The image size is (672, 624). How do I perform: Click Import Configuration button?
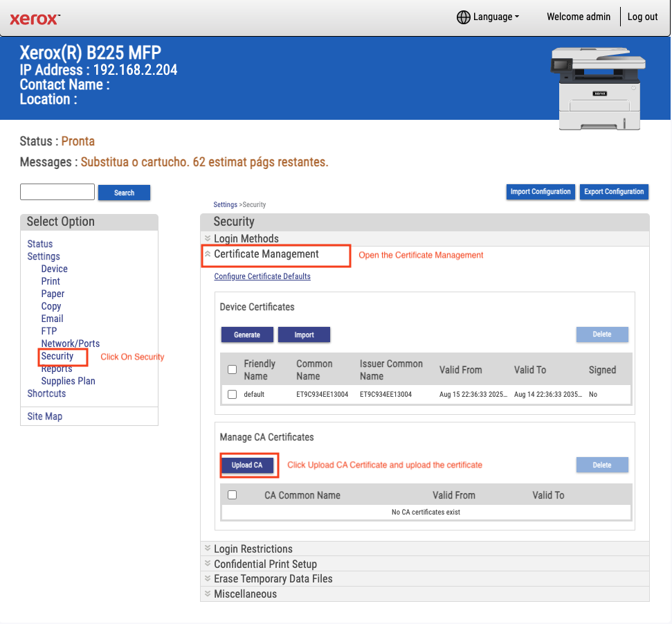pos(541,192)
